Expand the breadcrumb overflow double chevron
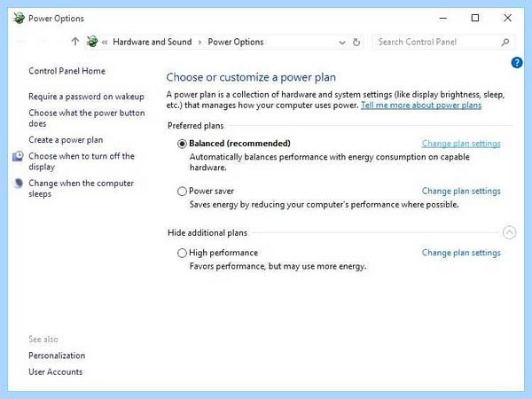Screen dimensions: 532x399 105,42
